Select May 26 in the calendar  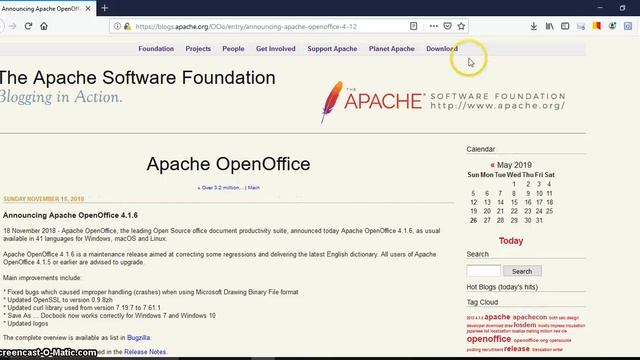pos(473,220)
